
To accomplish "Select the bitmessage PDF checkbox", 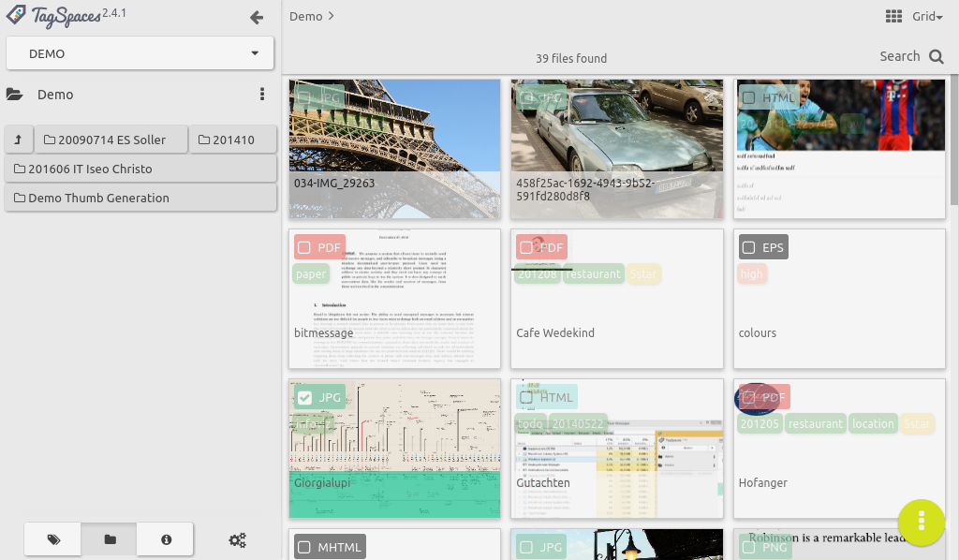I will (304, 247).
